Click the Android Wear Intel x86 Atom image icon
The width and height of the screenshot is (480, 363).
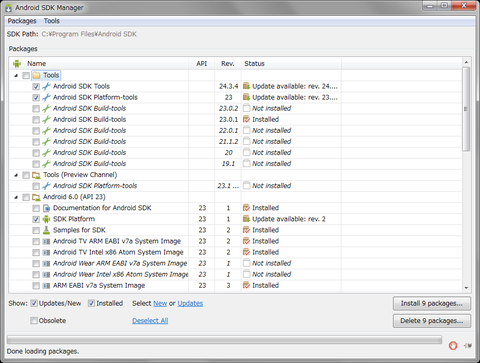tap(46, 275)
